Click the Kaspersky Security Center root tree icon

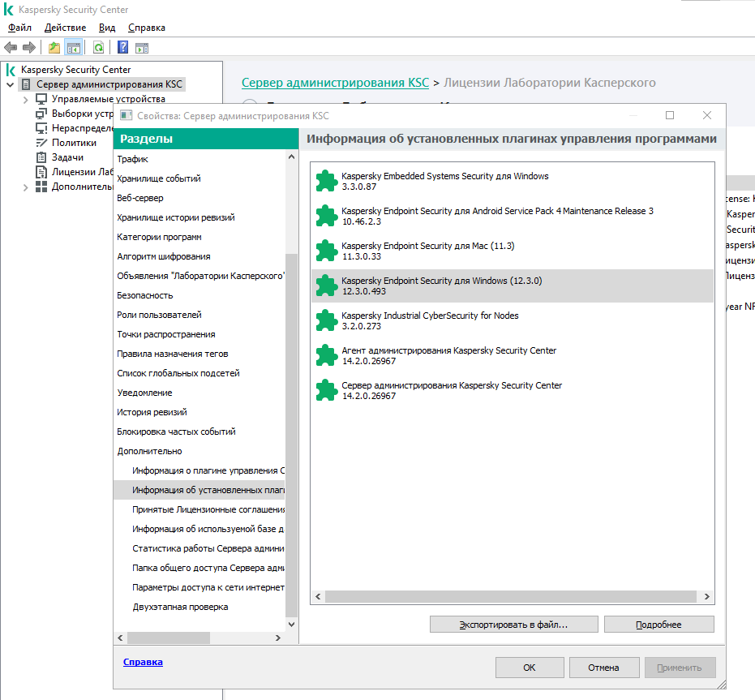11,71
